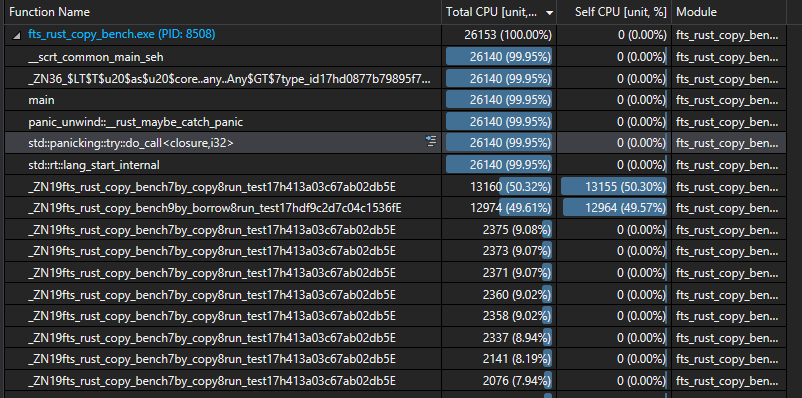Click Total CPU value 2371 (9.07%)
Screen dimensions: 802x398
517,273
